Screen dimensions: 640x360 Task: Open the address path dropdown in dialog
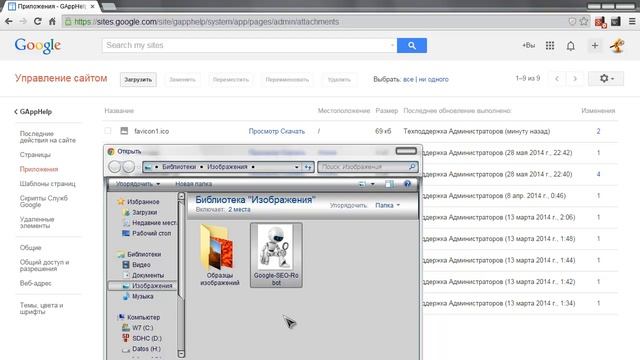point(297,167)
